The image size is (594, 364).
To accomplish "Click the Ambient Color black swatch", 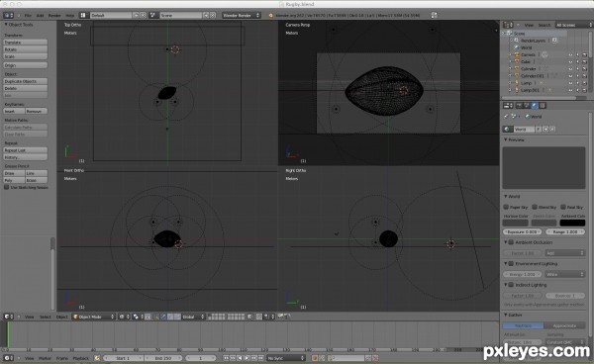I will (x=572, y=223).
